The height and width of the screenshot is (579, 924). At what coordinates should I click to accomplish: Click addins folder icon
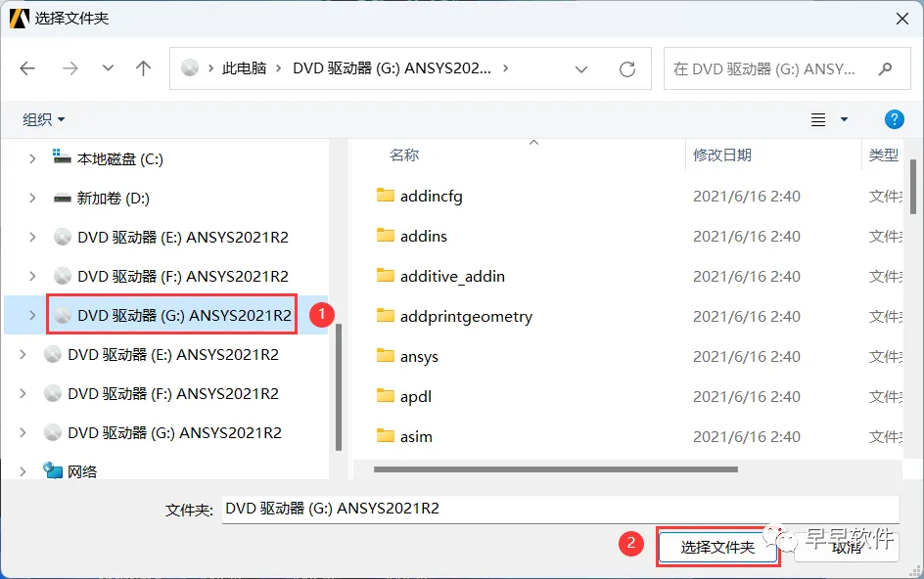pos(386,235)
